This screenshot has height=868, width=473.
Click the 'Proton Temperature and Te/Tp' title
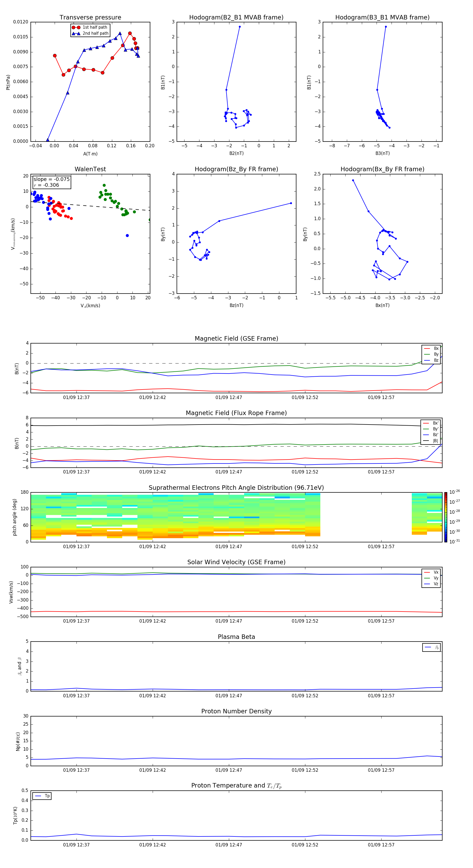tap(236, 786)
